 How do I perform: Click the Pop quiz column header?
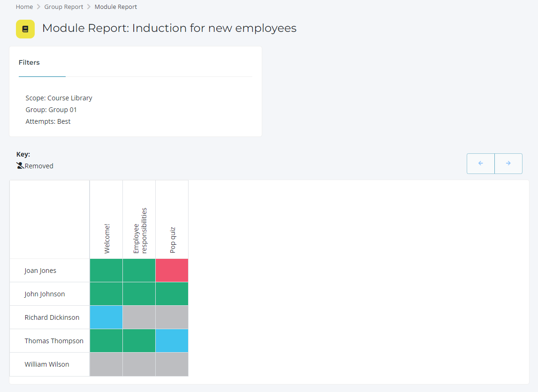click(172, 219)
